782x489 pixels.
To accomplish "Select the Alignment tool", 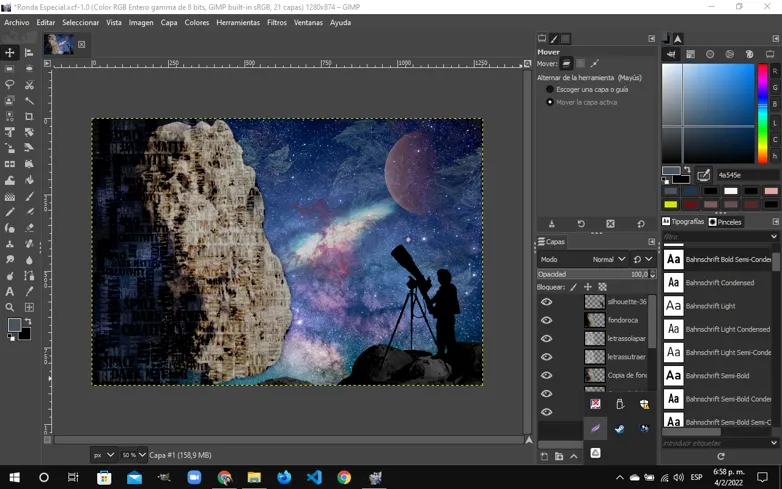I will pos(29,52).
